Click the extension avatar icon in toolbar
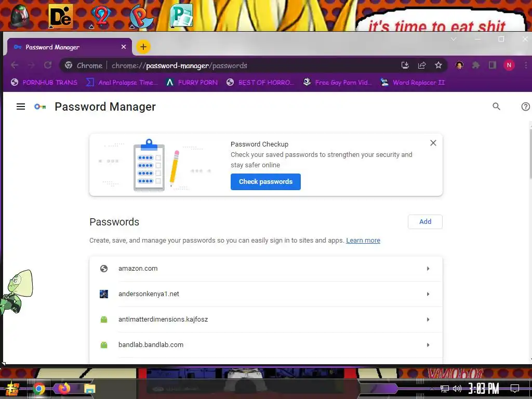This screenshot has width=532, height=399. coord(459,65)
